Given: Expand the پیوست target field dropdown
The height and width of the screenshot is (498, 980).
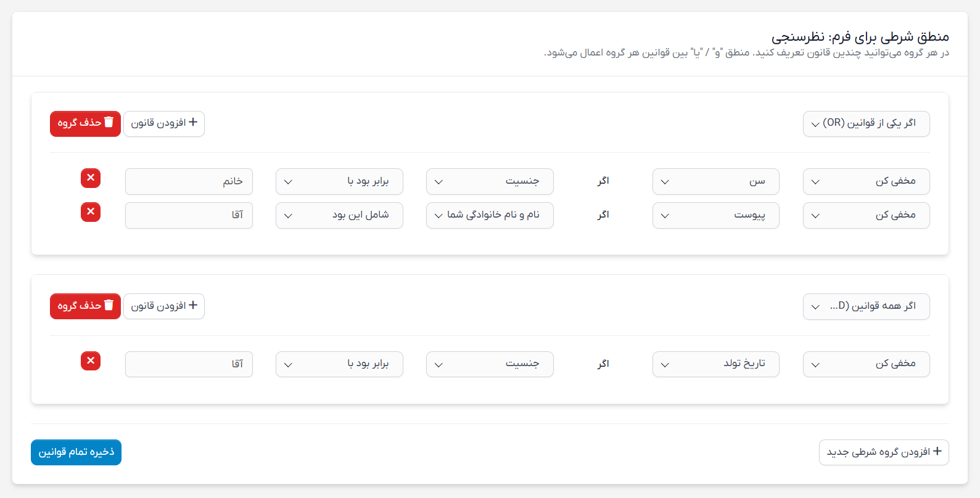Looking at the screenshot, I should pyautogui.click(x=715, y=216).
